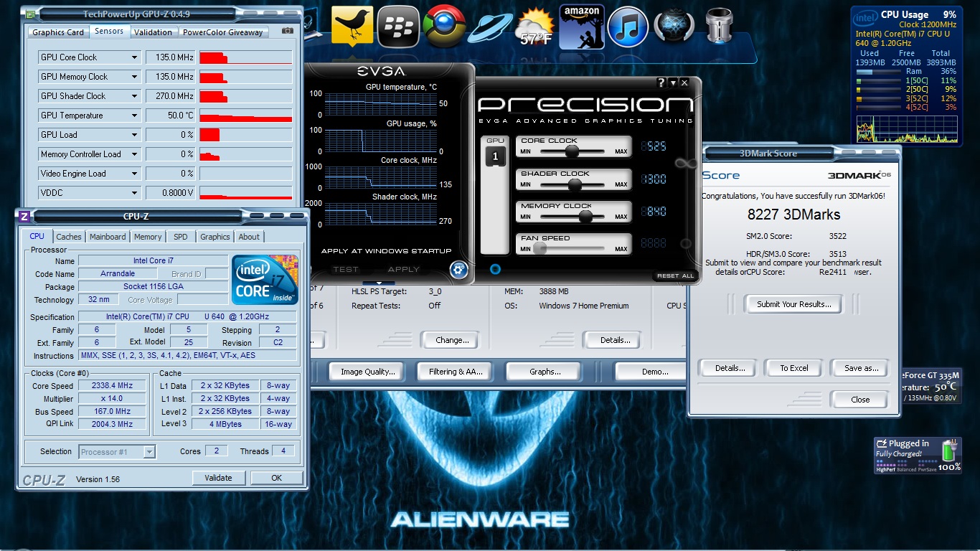Launch BlackBerry app from the dock

click(x=397, y=27)
